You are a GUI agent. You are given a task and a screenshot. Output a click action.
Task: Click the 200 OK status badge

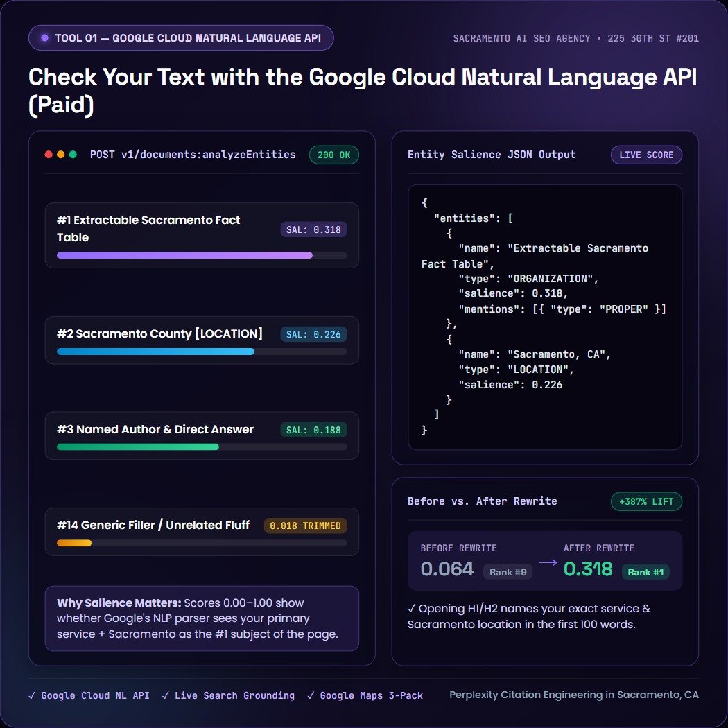click(333, 155)
